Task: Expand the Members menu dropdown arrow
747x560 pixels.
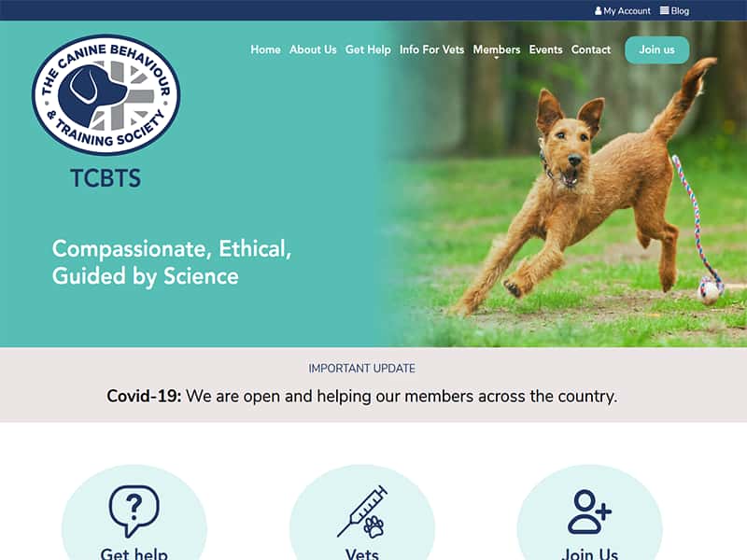Action: (496, 58)
